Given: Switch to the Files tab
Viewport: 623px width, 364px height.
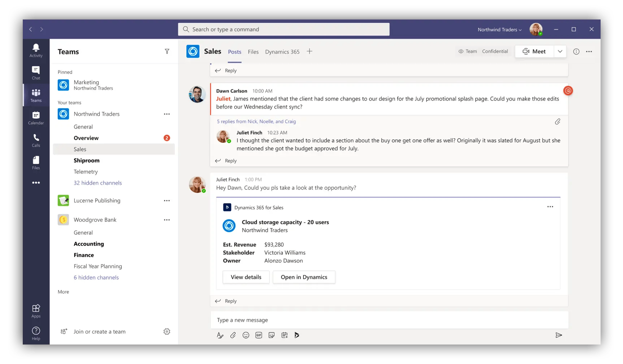Looking at the screenshot, I should click(253, 52).
